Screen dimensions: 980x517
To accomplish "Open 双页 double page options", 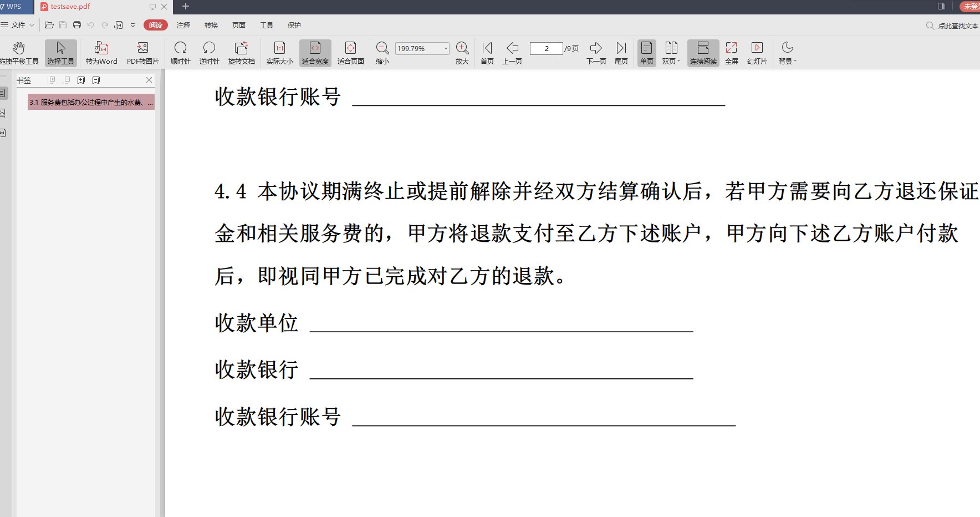I will [671, 53].
